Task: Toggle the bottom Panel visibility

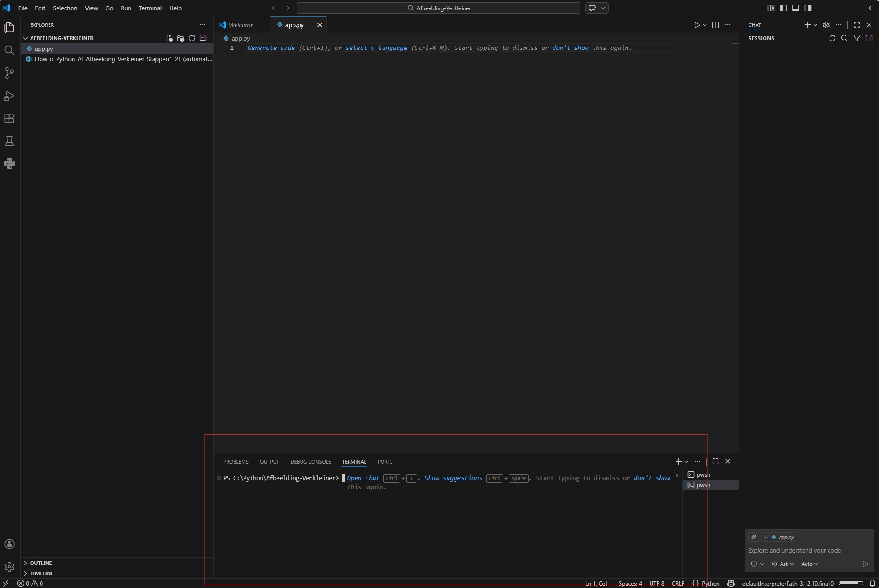Action: tap(796, 8)
